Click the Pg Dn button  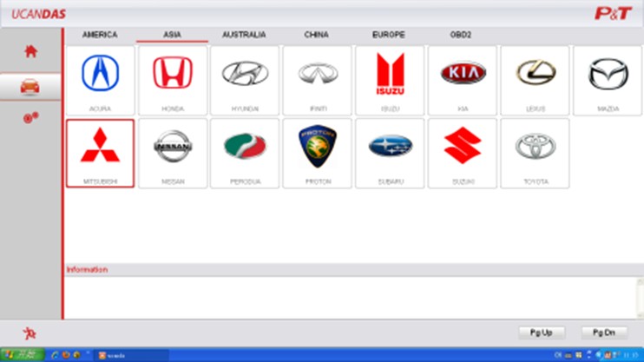pyautogui.click(x=604, y=332)
